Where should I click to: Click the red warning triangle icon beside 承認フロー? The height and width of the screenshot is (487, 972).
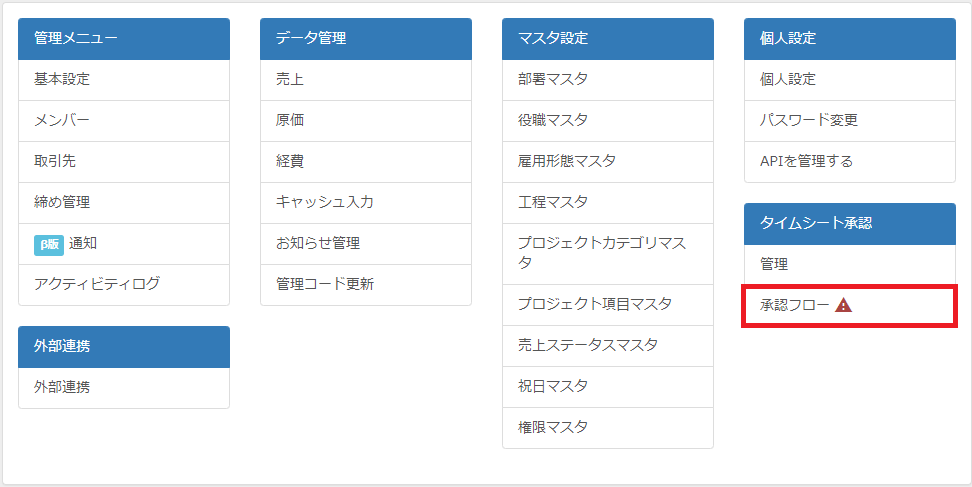pyautogui.click(x=843, y=305)
